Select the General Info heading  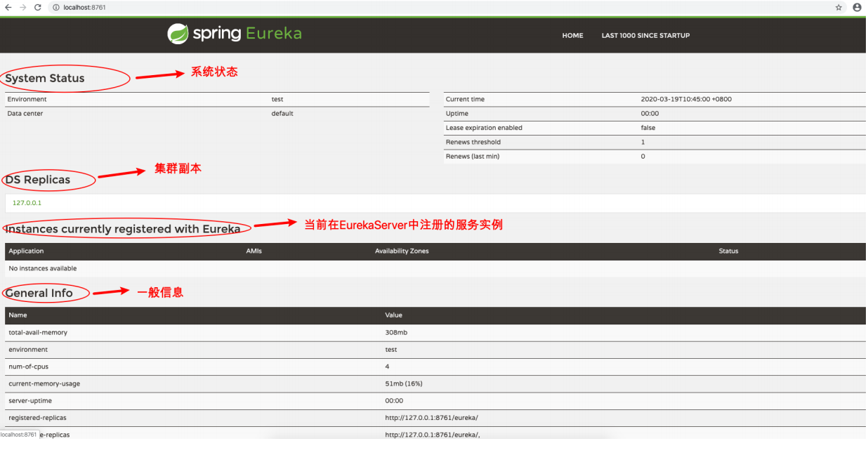(39, 293)
